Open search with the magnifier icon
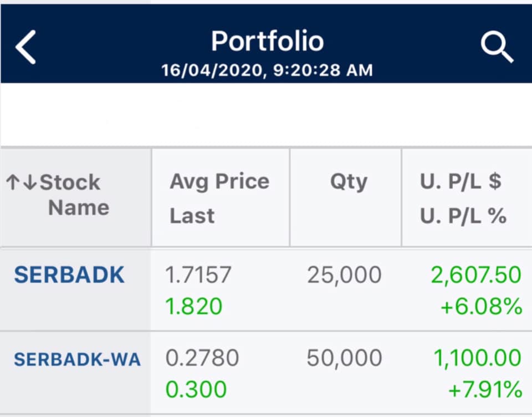The image size is (532, 417). click(497, 47)
